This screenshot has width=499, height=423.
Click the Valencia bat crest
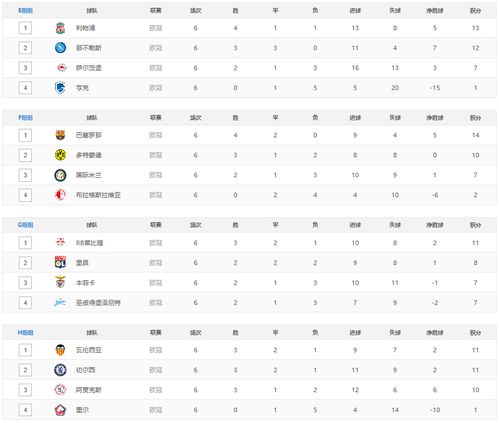(x=60, y=350)
